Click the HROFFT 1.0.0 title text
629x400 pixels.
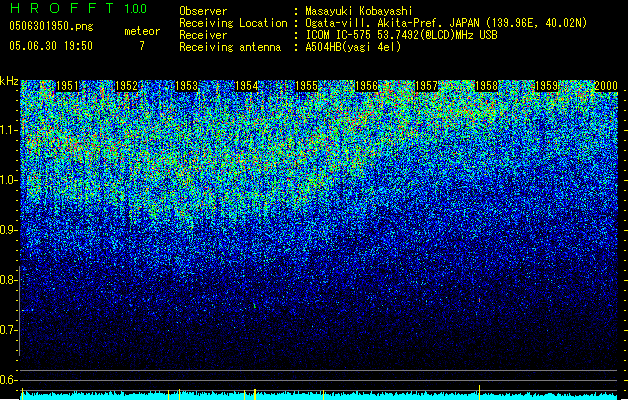point(78,8)
